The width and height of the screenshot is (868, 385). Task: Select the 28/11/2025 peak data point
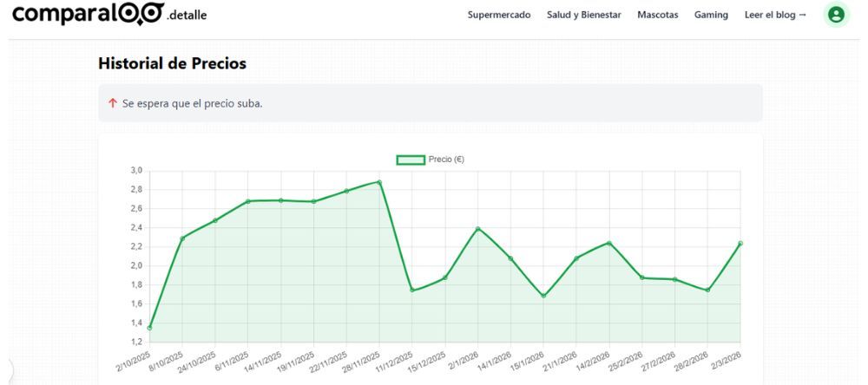point(379,182)
